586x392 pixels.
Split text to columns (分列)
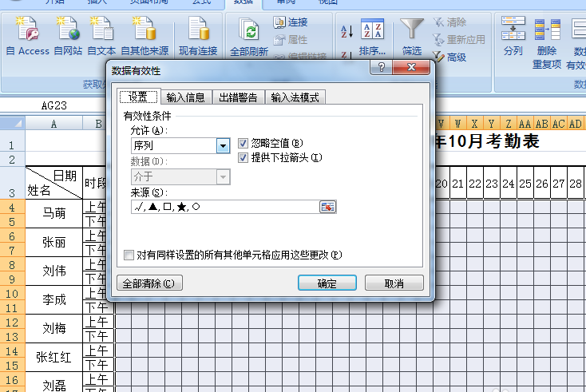pos(513,36)
